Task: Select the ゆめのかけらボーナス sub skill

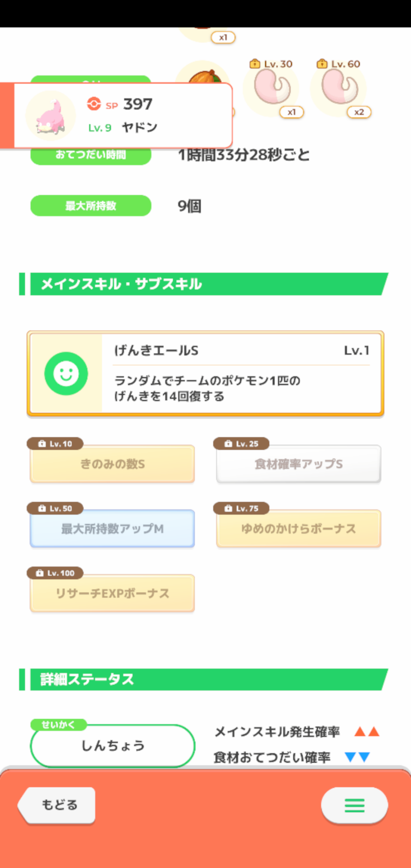Action: pos(299,529)
